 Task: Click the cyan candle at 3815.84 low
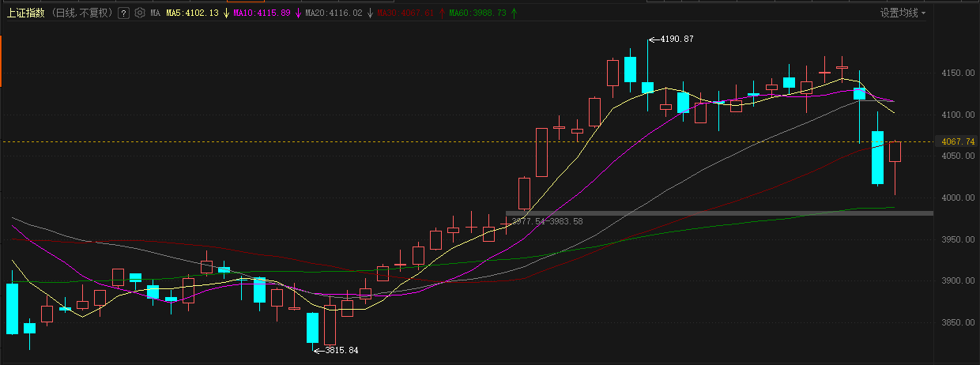point(312,328)
